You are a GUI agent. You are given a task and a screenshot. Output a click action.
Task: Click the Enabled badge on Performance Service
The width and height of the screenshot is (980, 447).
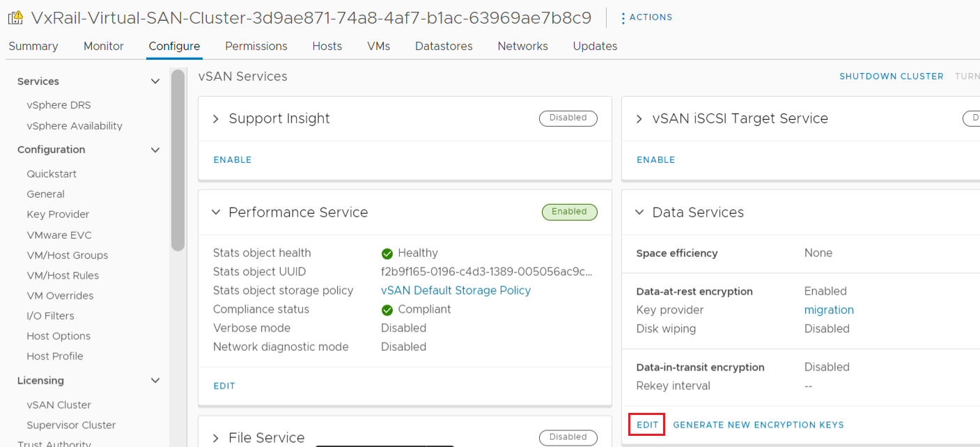tap(569, 212)
